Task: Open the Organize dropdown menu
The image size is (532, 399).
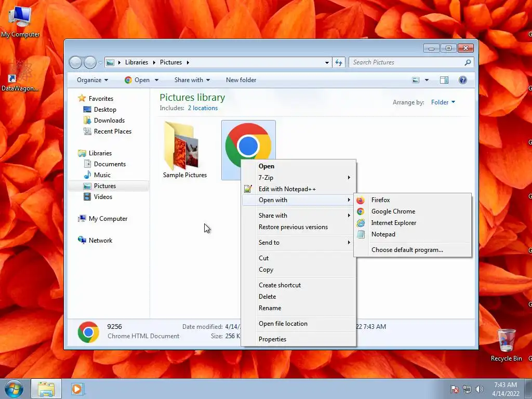Action: point(92,80)
